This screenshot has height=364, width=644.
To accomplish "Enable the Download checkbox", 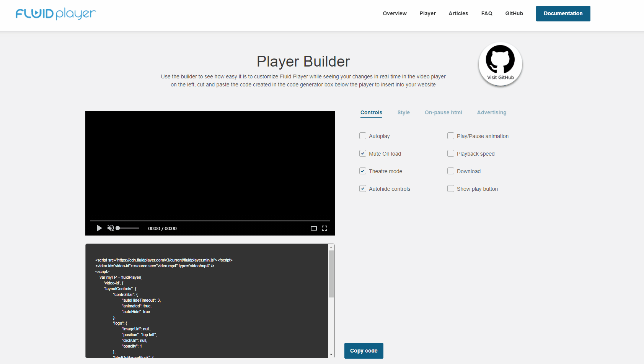I will point(451,171).
